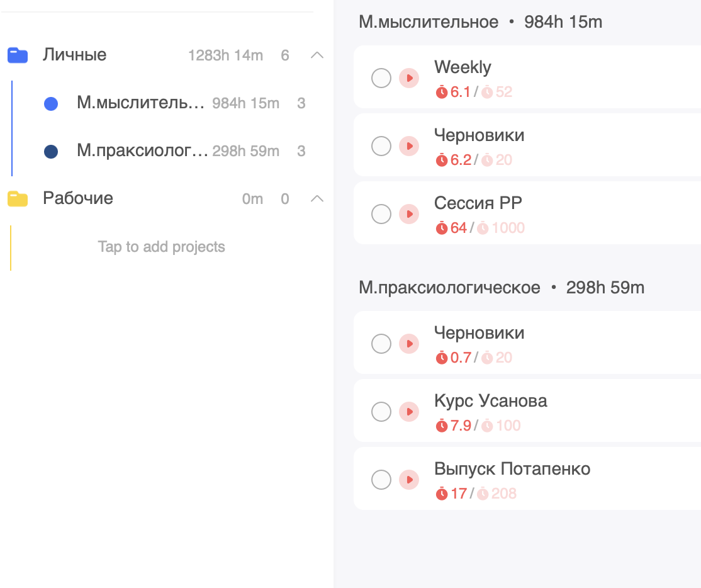This screenshot has height=588, width=701.
Task: Click red pomodoro clock icon under Weekly
Action: click(442, 93)
